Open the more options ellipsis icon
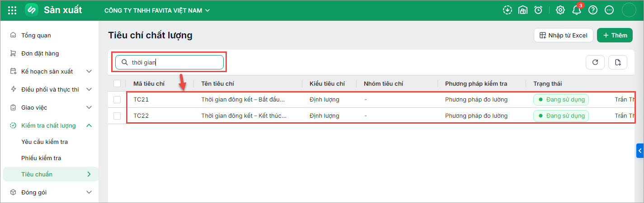The height and width of the screenshot is (203, 644). [x=609, y=10]
